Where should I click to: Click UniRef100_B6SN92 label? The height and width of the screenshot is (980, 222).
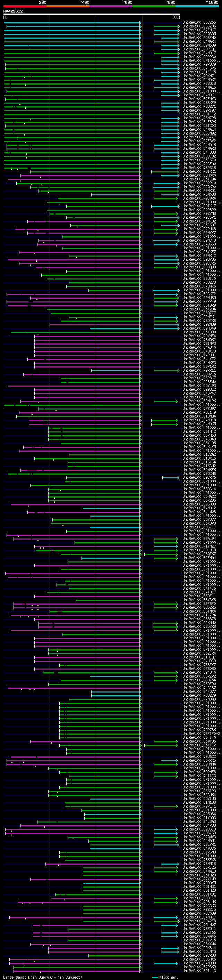point(199,133)
